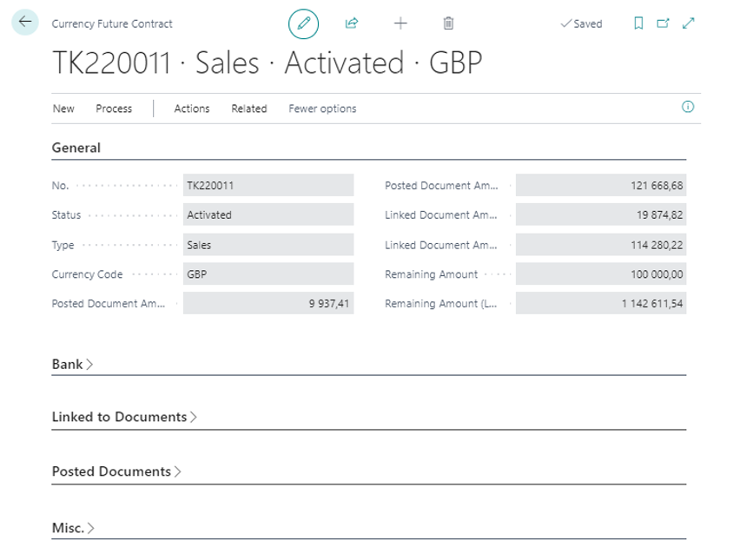733x560 pixels.
Task: Click the plus icon to add new
Action: coord(400,23)
